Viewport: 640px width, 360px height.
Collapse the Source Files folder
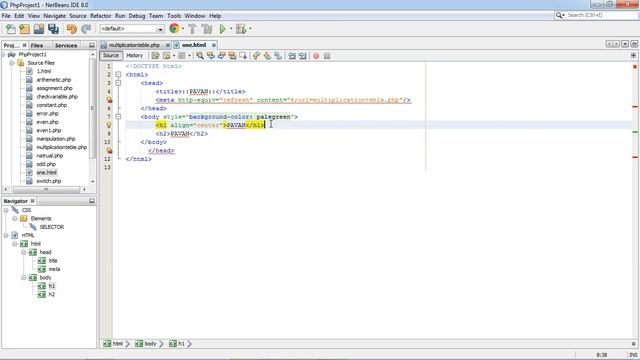click(11, 63)
